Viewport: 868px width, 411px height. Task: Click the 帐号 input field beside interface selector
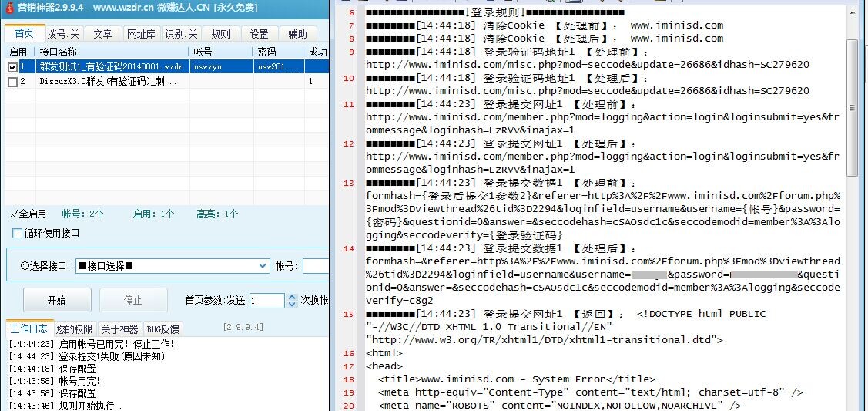316,266
